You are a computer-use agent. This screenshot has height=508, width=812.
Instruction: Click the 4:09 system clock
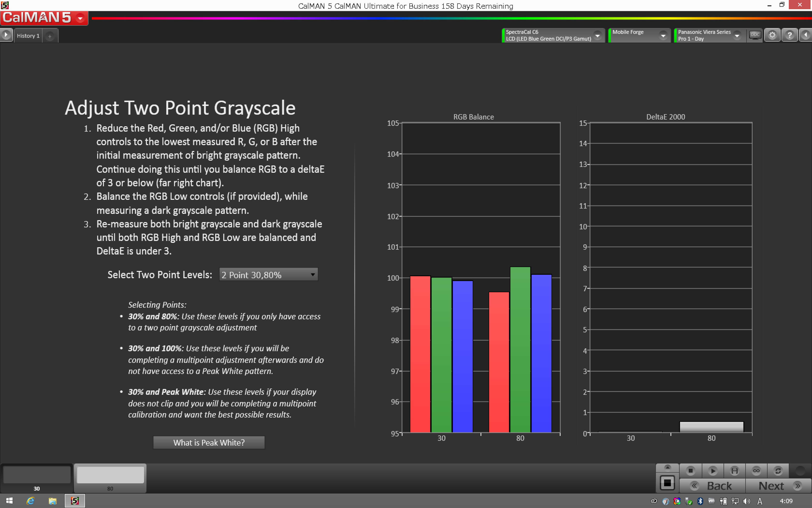(x=786, y=501)
